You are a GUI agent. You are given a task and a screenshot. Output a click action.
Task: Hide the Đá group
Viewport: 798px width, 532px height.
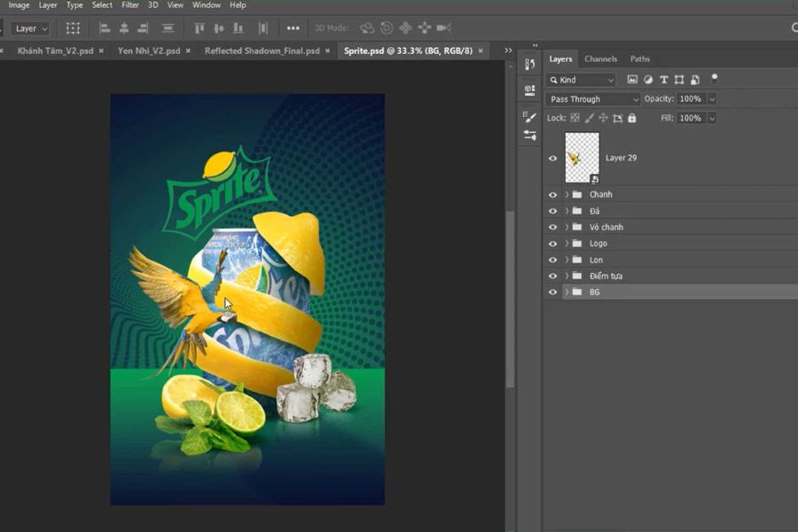point(552,211)
